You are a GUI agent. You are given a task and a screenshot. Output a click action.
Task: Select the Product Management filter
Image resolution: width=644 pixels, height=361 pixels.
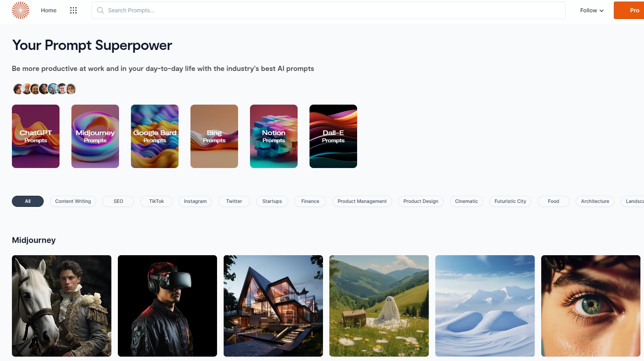(x=362, y=201)
